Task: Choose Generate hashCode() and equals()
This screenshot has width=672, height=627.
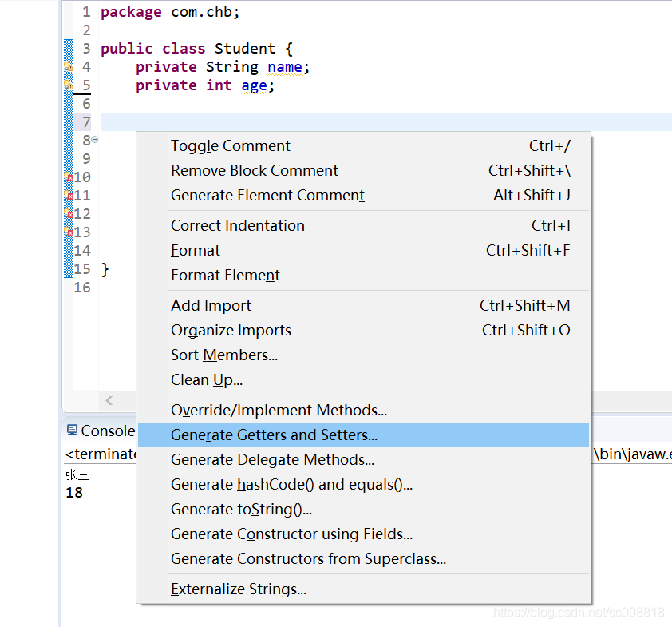Action: pos(363,485)
